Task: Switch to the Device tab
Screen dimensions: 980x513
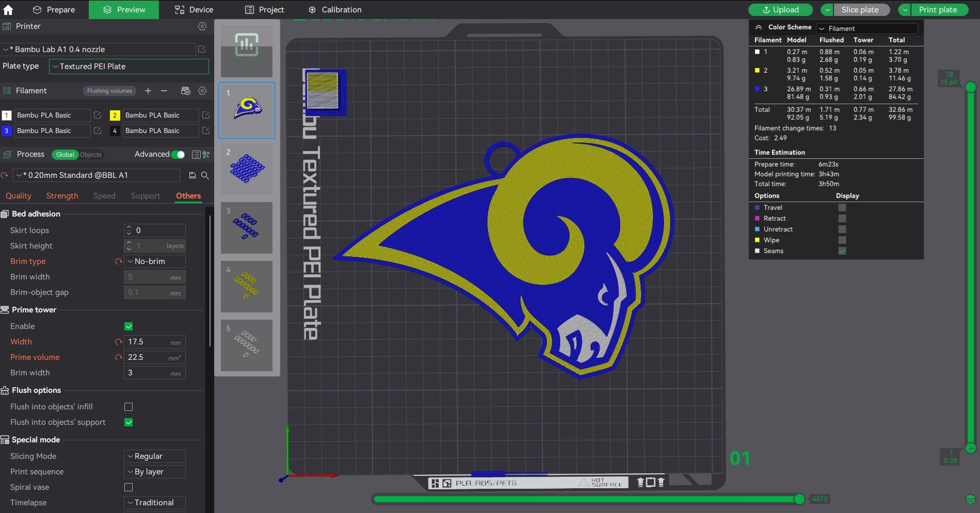Action: pyautogui.click(x=194, y=10)
